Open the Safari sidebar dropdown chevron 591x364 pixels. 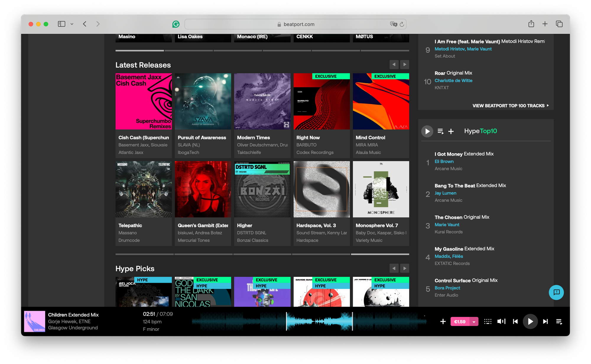72,24
